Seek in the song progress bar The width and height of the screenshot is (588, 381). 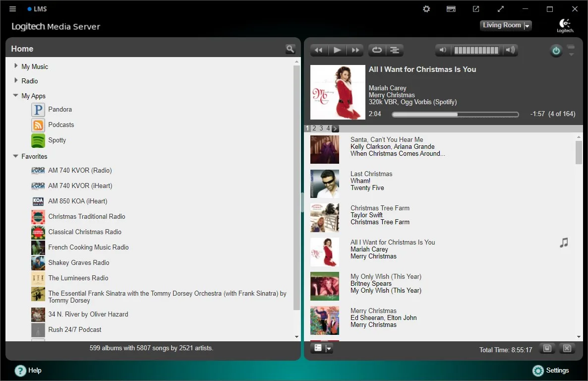click(x=455, y=115)
